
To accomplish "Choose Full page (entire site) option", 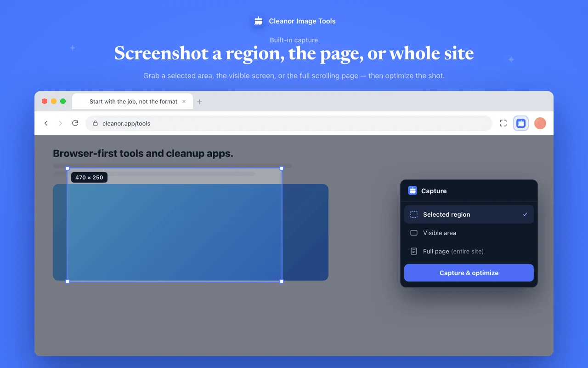I will point(469,251).
